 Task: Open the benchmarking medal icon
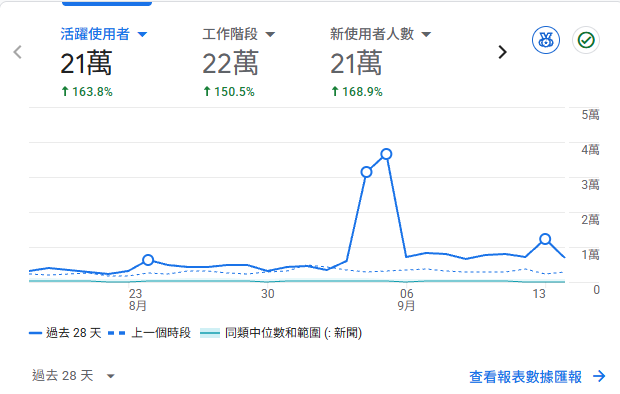(x=546, y=40)
